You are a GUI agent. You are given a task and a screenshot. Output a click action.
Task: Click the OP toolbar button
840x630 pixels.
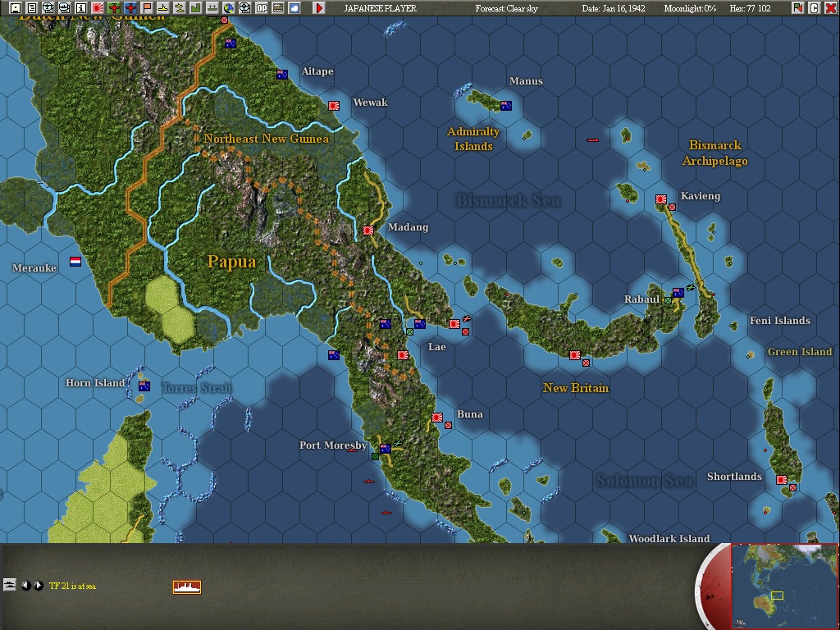pos(262,7)
